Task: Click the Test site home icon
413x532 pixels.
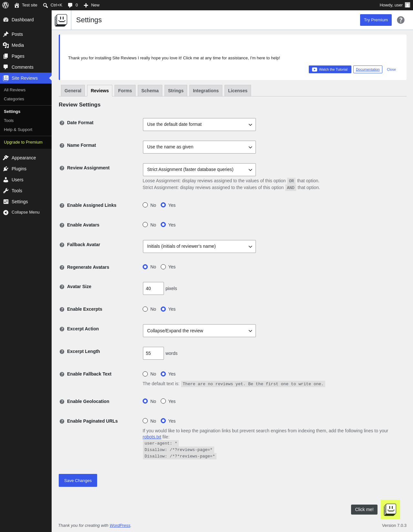Action: click(17, 5)
